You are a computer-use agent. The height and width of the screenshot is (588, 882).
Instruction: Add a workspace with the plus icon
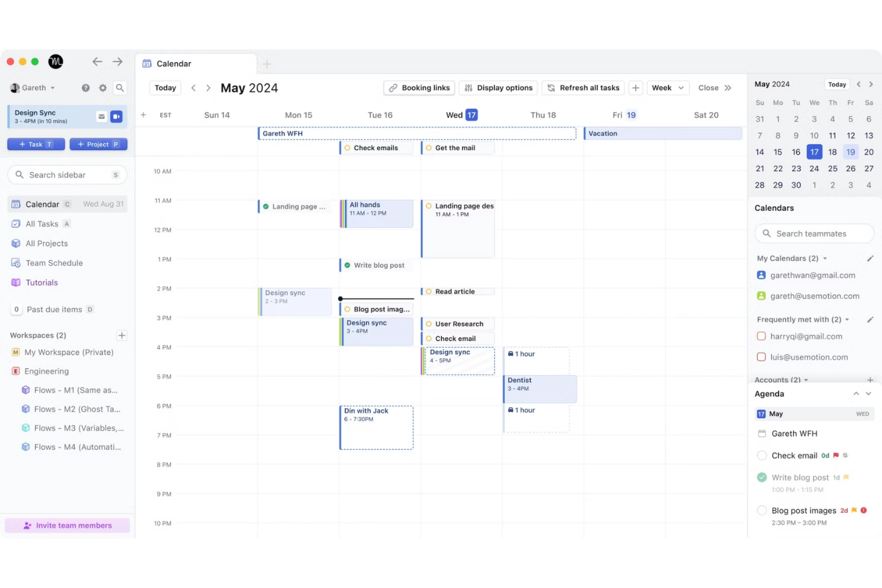pyautogui.click(x=122, y=335)
